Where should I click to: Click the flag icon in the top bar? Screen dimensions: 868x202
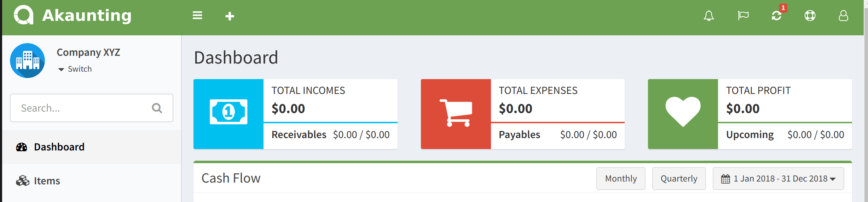pyautogui.click(x=743, y=16)
